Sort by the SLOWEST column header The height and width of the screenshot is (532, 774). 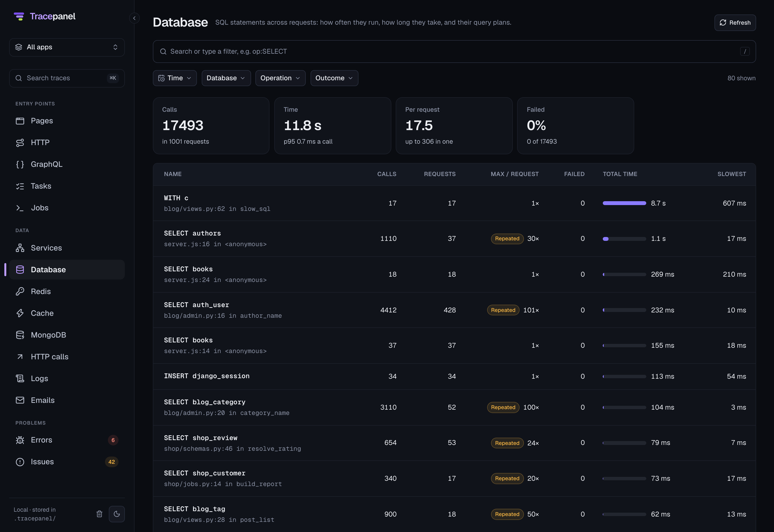pos(732,174)
